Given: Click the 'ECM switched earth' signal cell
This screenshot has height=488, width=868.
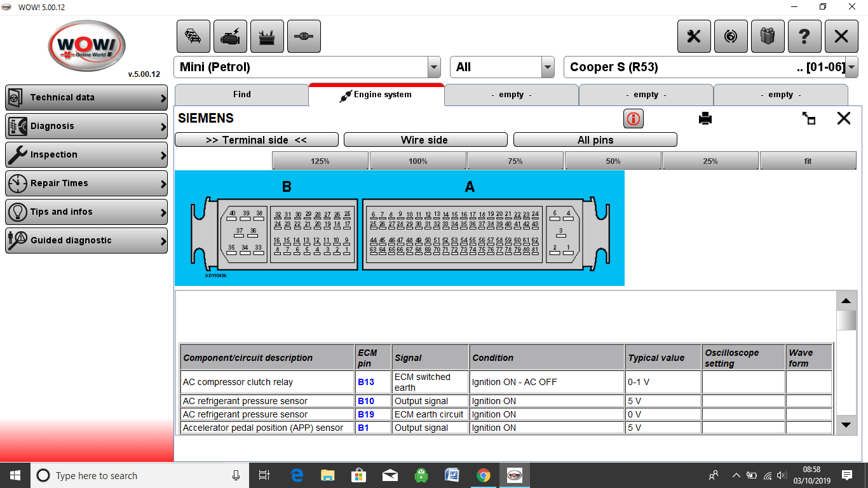Looking at the screenshot, I should pyautogui.click(x=430, y=383).
